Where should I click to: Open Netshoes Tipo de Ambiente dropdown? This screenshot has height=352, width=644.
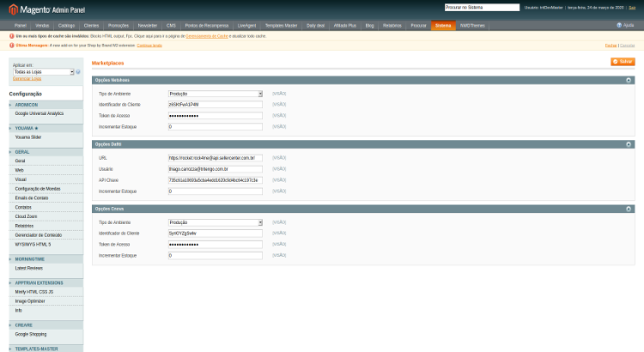click(x=216, y=94)
